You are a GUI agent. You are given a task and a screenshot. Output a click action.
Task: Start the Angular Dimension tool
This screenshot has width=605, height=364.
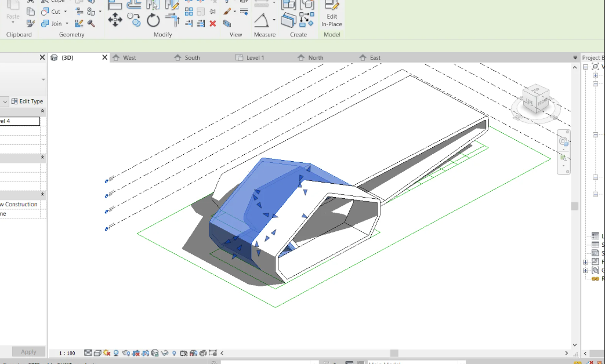tap(262, 20)
